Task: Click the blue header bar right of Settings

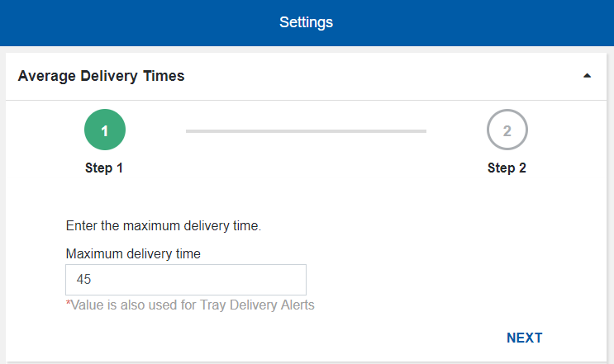Action: [479, 22]
